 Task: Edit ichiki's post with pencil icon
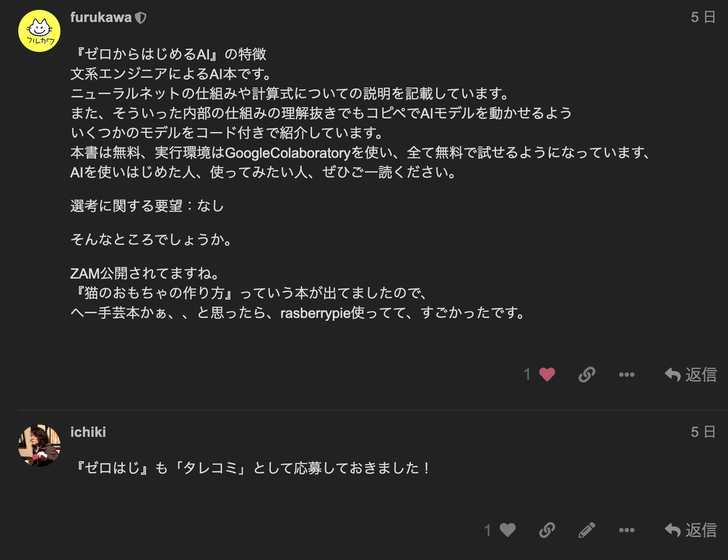587,530
